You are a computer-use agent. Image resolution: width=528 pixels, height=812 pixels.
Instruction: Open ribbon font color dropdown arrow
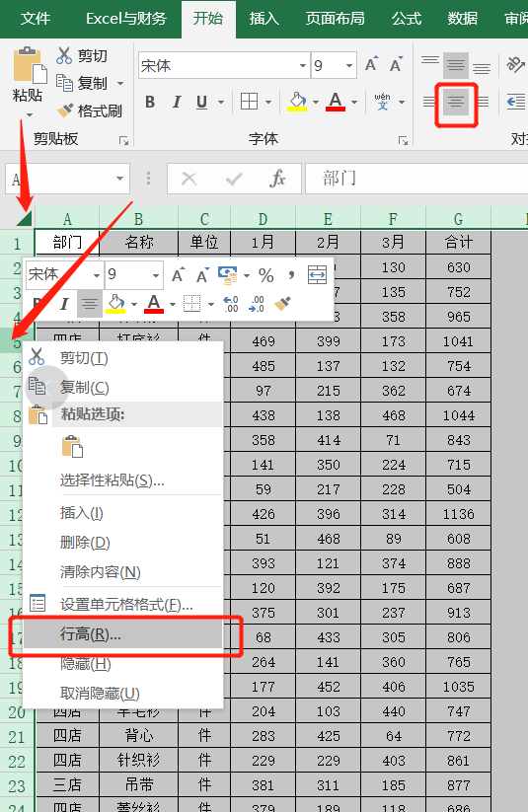[354, 102]
